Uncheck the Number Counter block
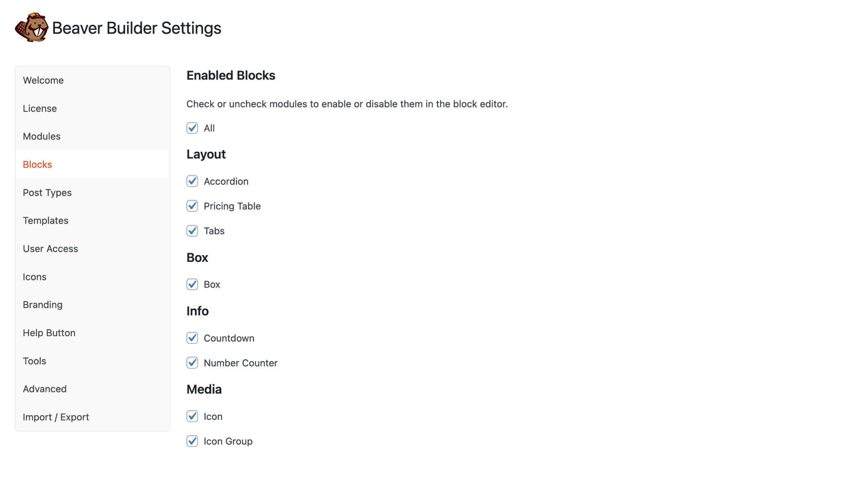 pos(192,363)
